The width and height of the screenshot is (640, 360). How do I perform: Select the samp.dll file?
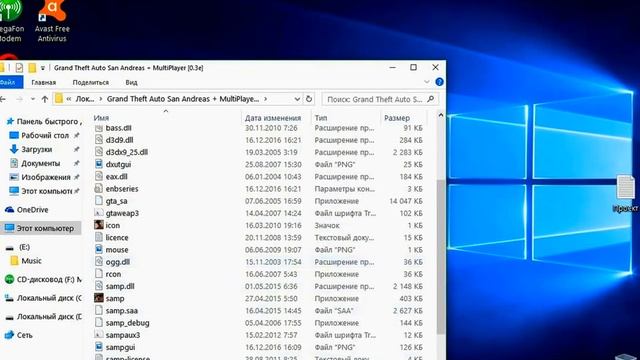pyautogui.click(x=120, y=287)
